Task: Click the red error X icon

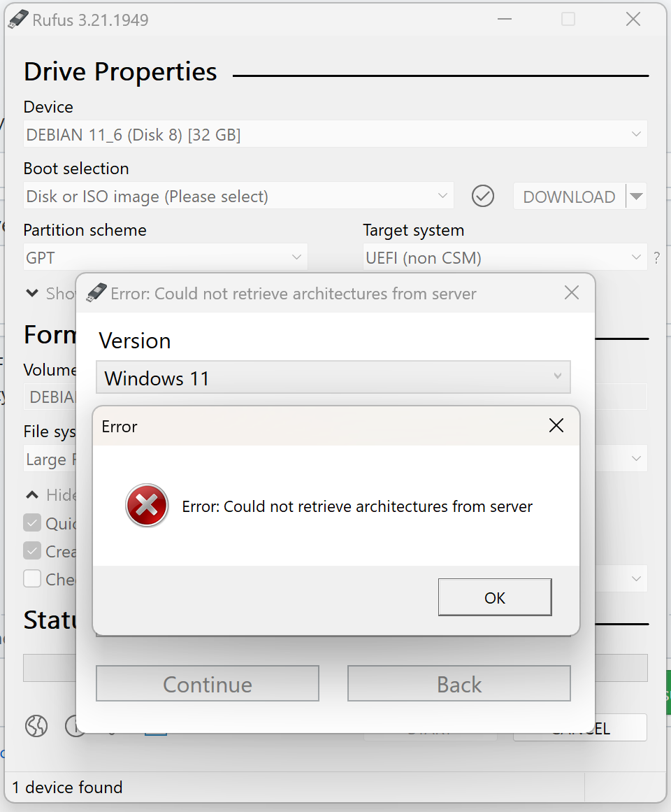Action: pos(147,506)
